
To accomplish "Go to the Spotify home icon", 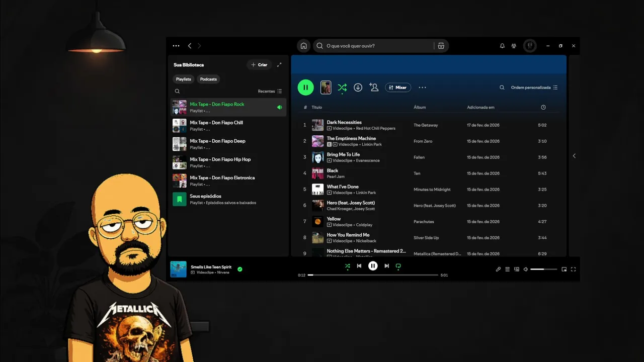I will pos(303,46).
